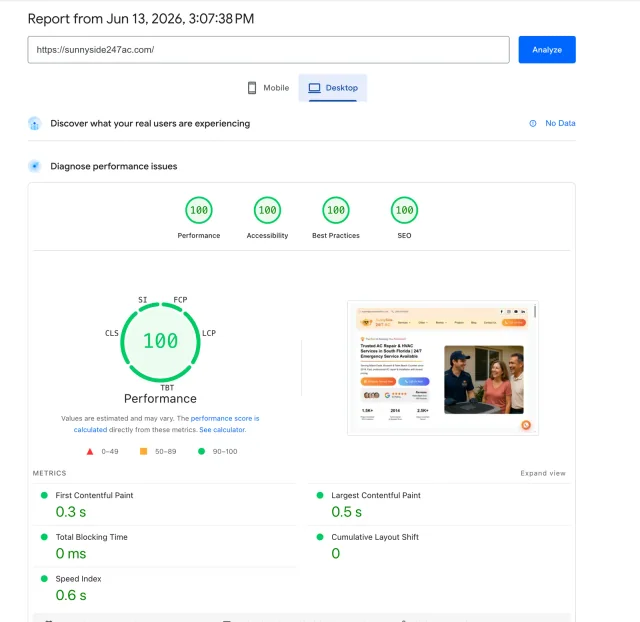Click the green circle 90–100 legend icon

(201, 451)
